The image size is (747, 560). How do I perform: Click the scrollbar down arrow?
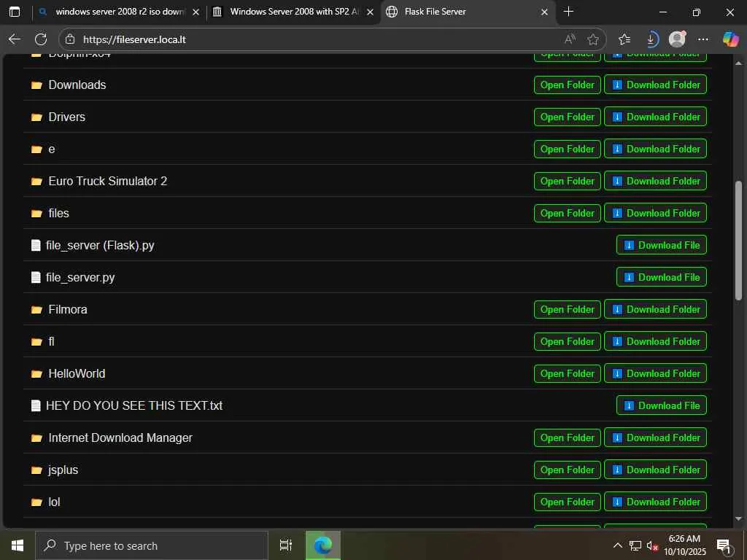click(x=738, y=519)
